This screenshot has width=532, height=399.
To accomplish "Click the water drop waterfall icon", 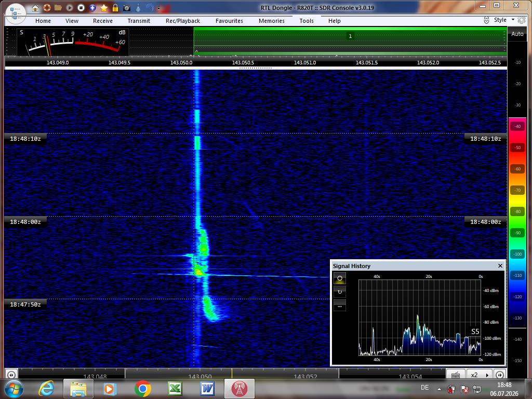I will (138, 7).
